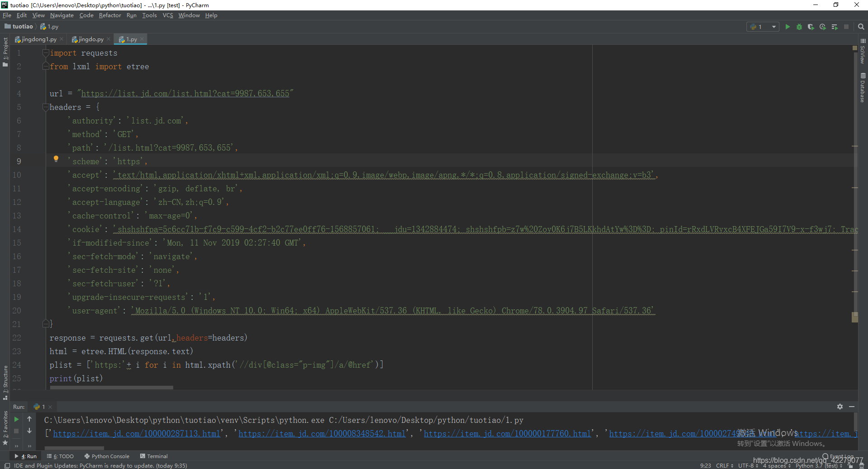Click the list.jd.com URL on line 4

pos(185,94)
